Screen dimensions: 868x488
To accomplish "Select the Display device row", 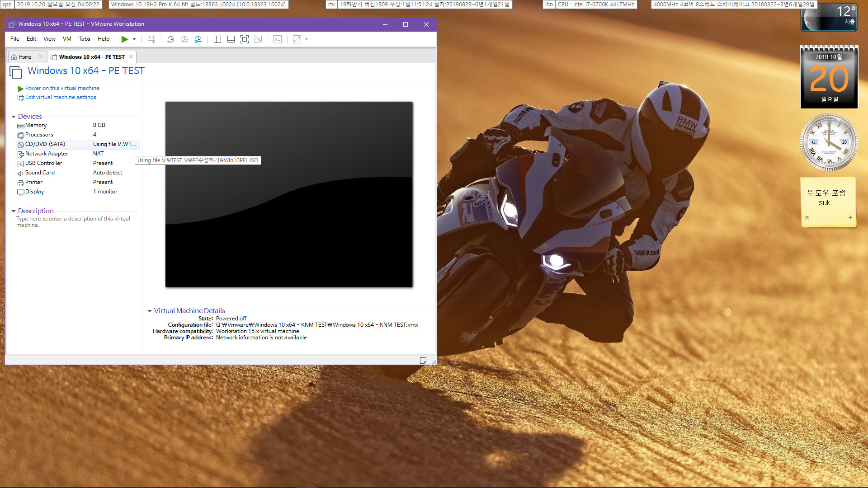I will pyautogui.click(x=77, y=192).
